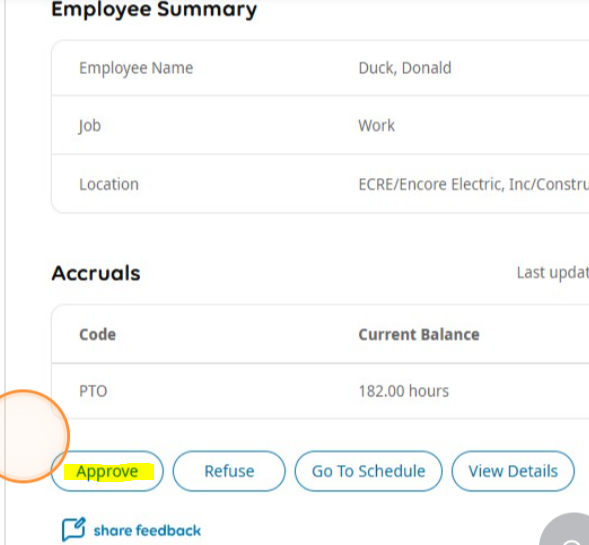The width and height of the screenshot is (589, 545).
Task: Click the Current Balance column header
Action: [x=419, y=334]
